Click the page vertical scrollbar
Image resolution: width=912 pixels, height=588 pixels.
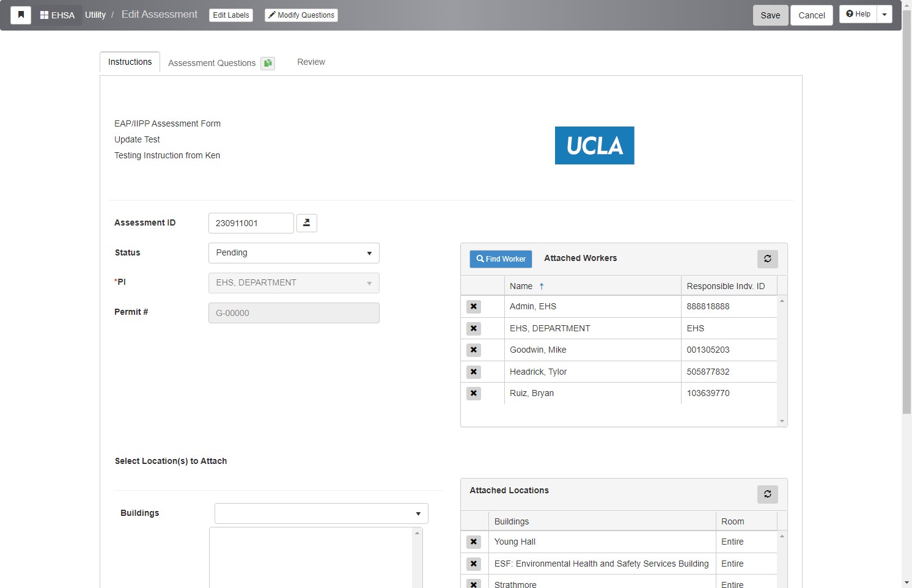907,212
